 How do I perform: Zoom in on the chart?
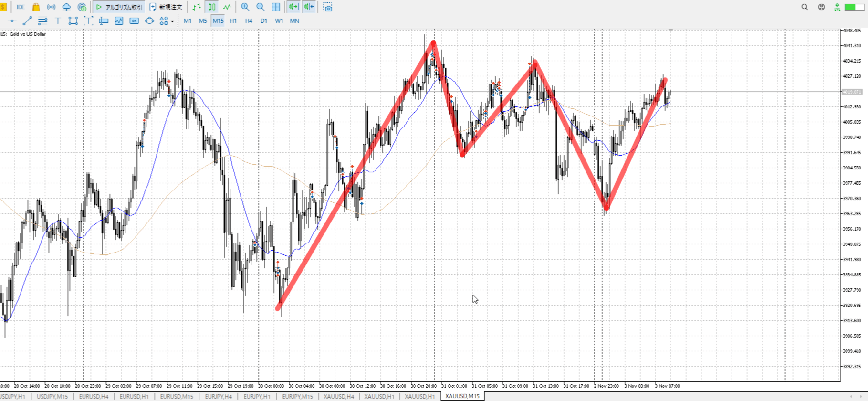pyautogui.click(x=245, y=7)
